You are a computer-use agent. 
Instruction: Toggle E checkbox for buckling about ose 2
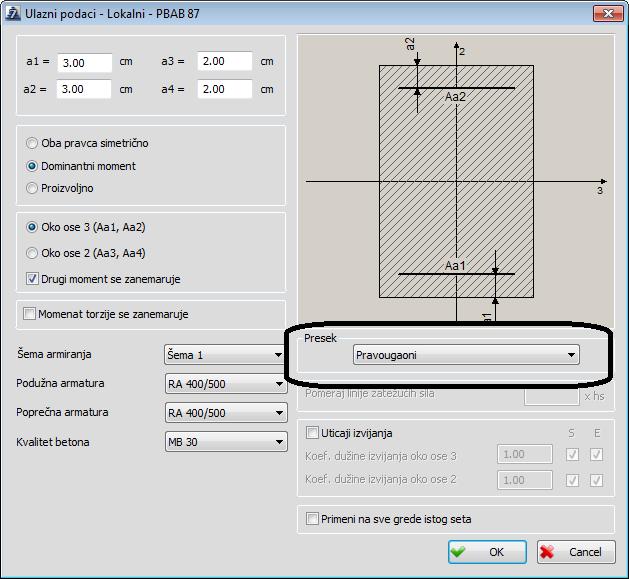coord(597,480)
